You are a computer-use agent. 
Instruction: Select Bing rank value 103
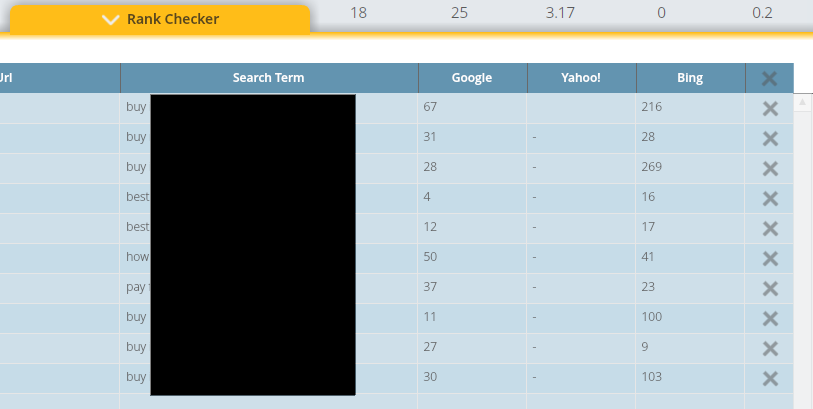click(x=651, y=377)
